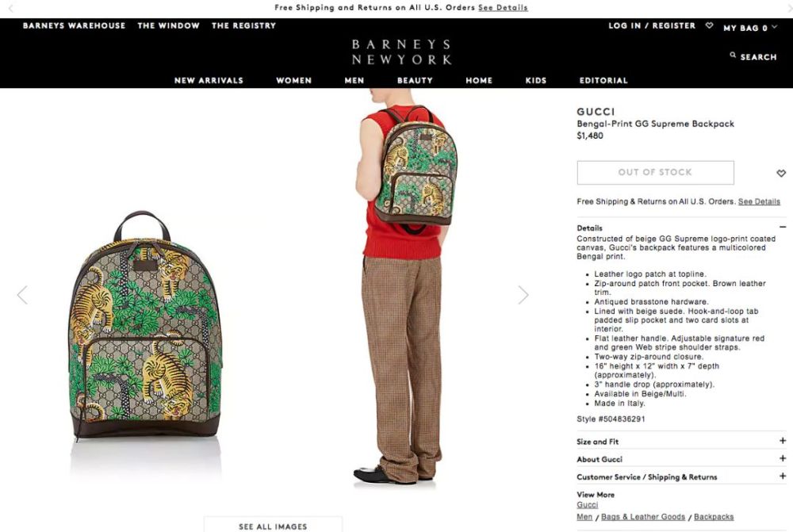Add backpack to favorites with heart icon

pyautogui.click(x=781, y=174)
